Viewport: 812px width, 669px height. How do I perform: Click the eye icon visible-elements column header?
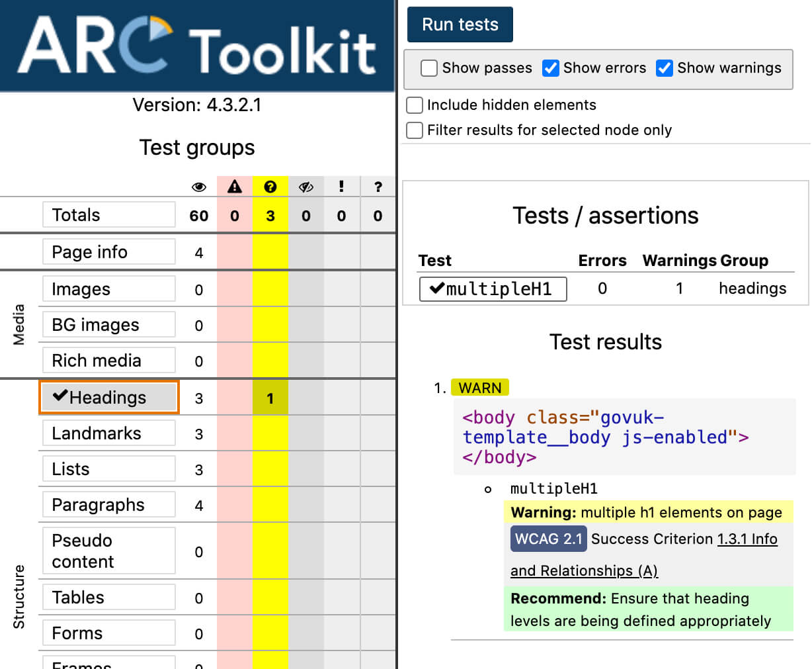[x=198, y=187]
